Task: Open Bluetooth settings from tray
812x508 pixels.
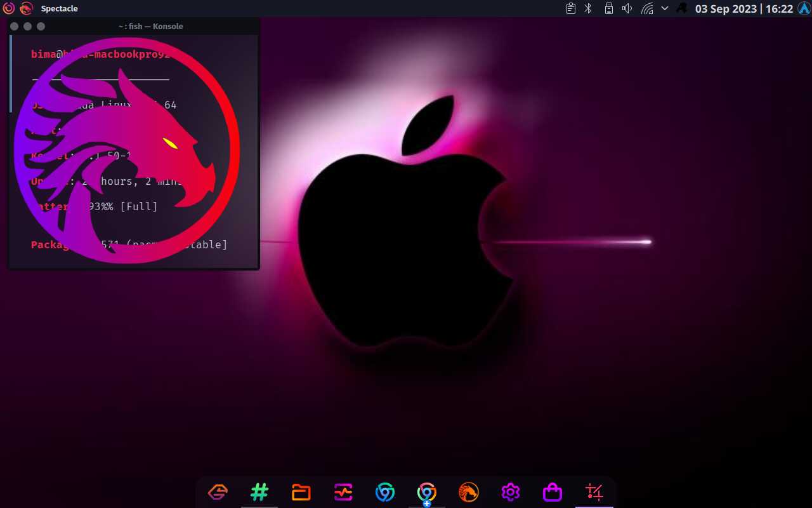Action: click(588, 8)
